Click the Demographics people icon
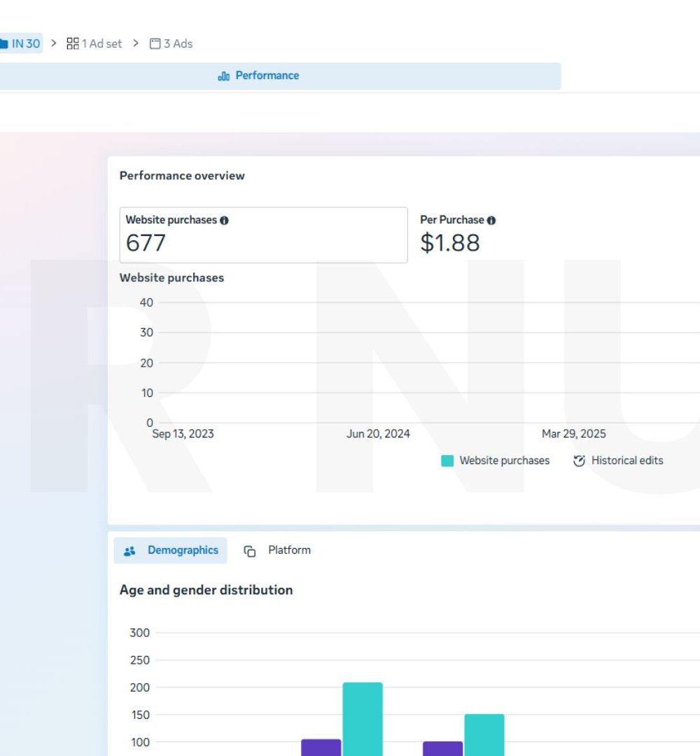Screen dimensions: 700x756 click(129, 551)
